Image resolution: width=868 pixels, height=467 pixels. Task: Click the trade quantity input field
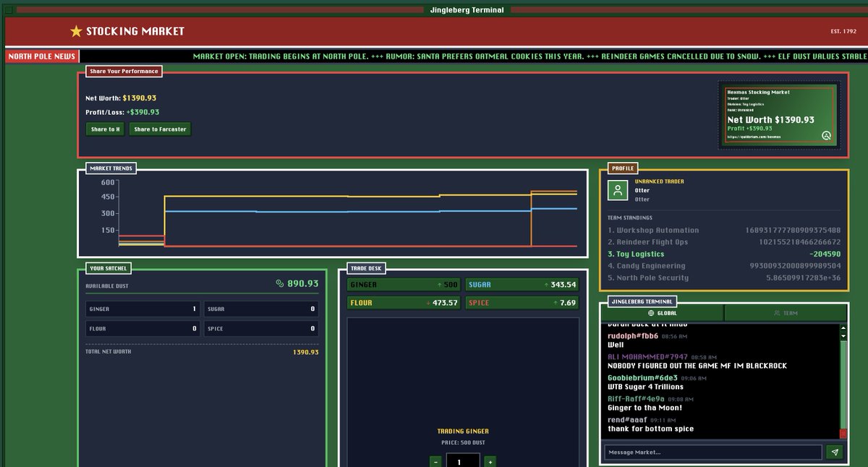(x=463, y=460)
